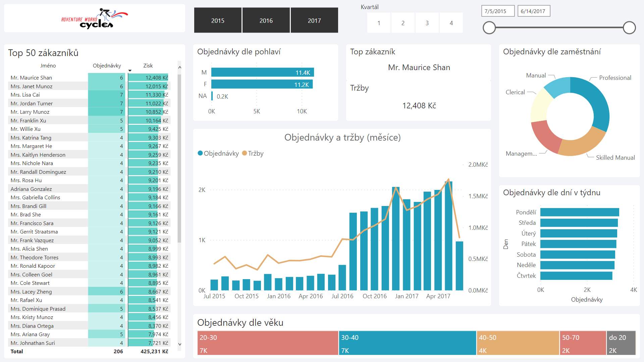This screenshot has height=362, width=644.
Task: Click the Adventure Works Cycles logo
Action: tap(95, 19)
